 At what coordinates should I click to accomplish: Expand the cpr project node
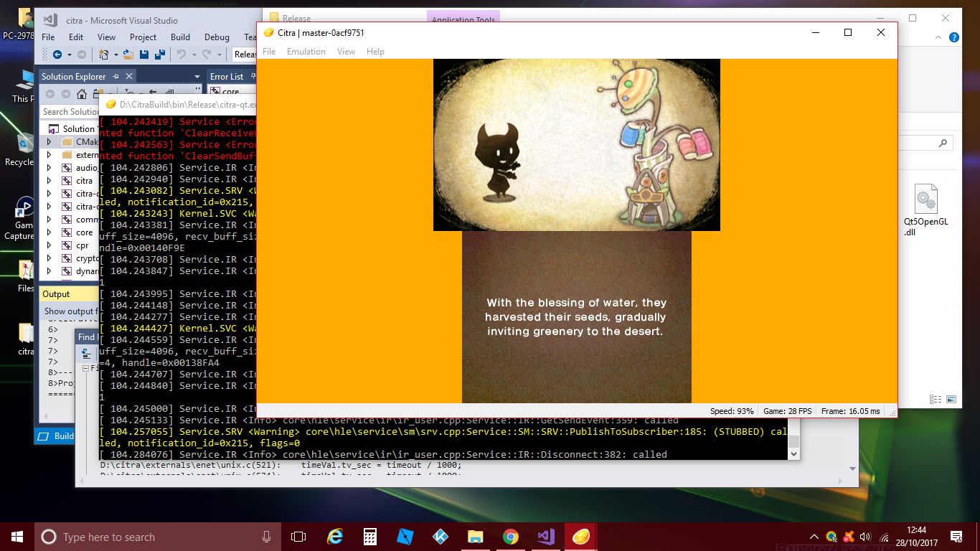[49, 245]
